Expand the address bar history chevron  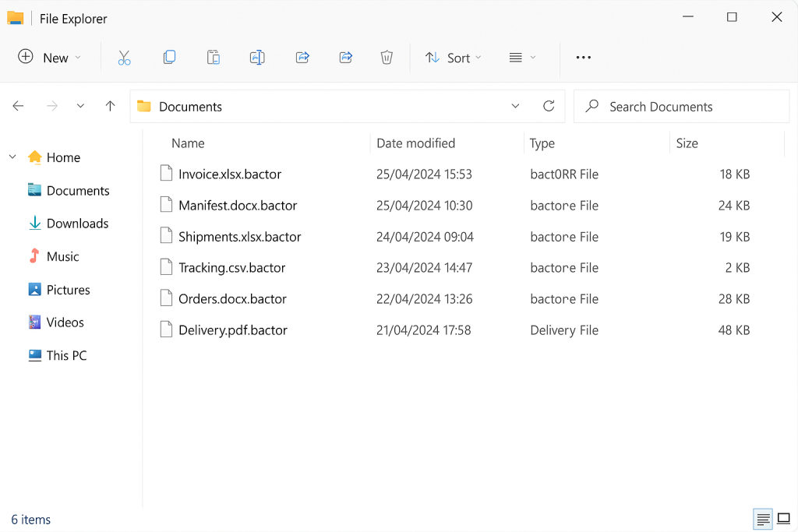pyautogui.click(x=515, y=107)
